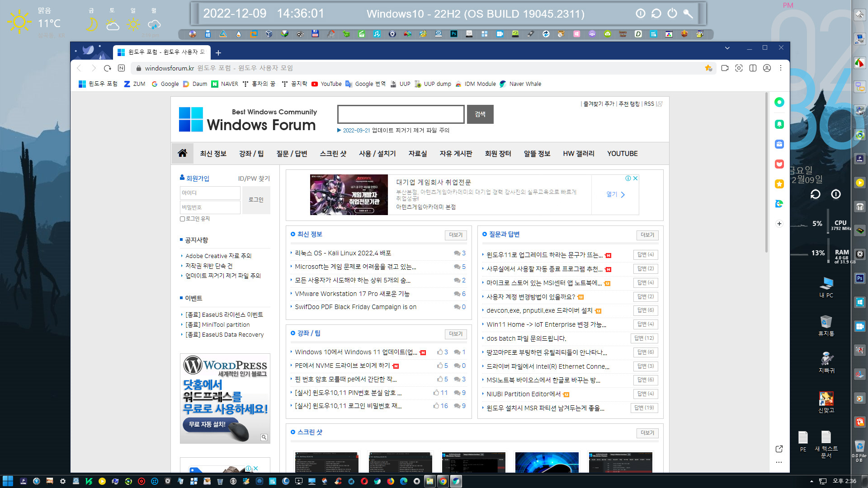Open the YouTube bookmark in the bookmarks bar
This screenshot has width=868, height=488.
[x=326, y=84]
